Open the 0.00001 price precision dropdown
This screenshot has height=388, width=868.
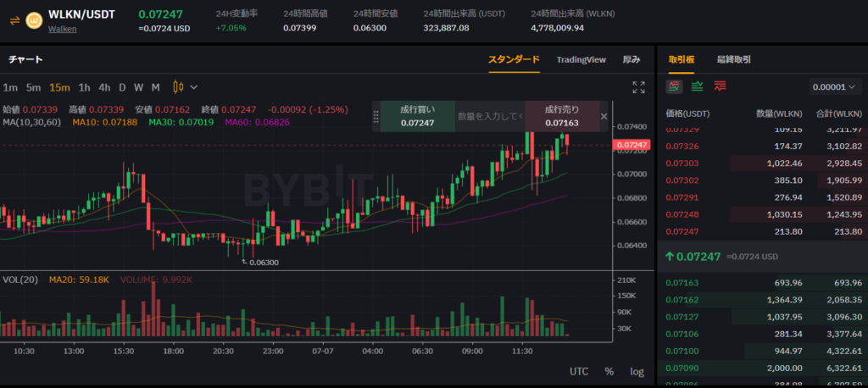[x=835, y=87]
